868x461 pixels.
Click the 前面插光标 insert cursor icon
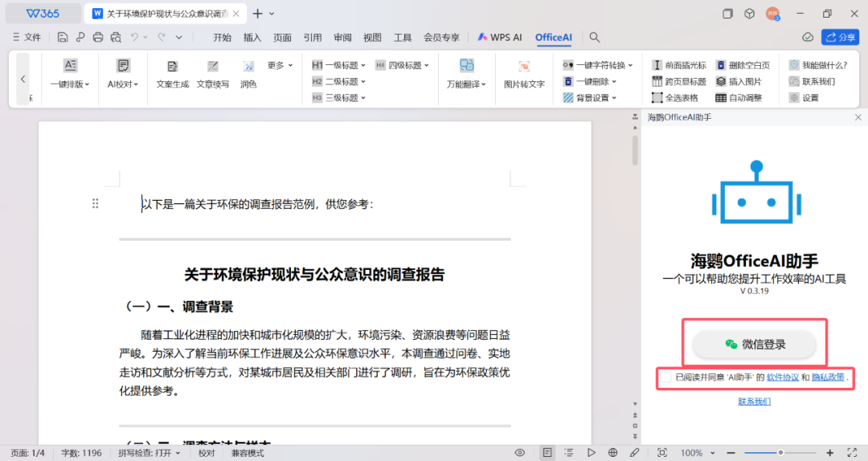point(657,65)
